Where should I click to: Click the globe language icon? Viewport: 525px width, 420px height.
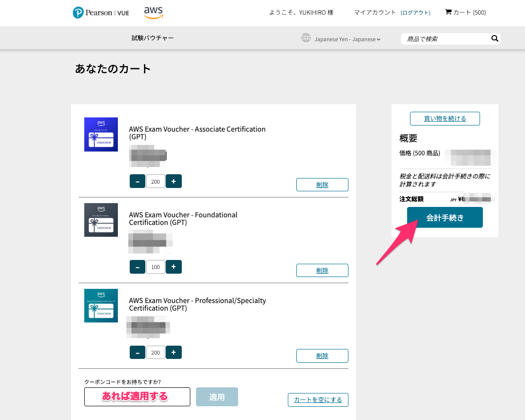pos(306,38)
